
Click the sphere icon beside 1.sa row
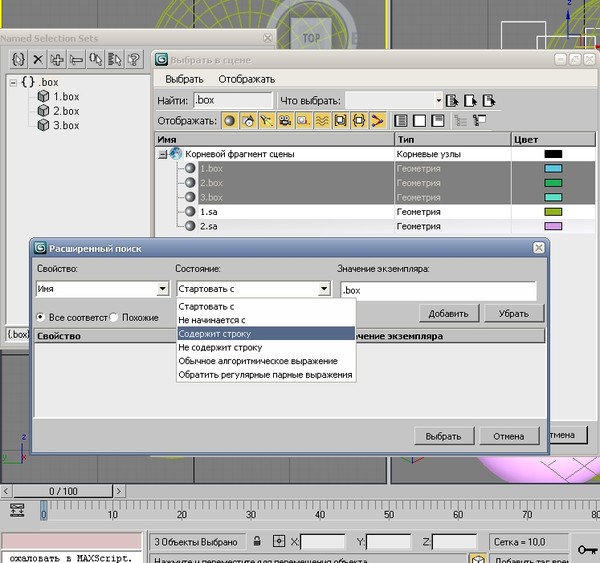tap(190, 211)
